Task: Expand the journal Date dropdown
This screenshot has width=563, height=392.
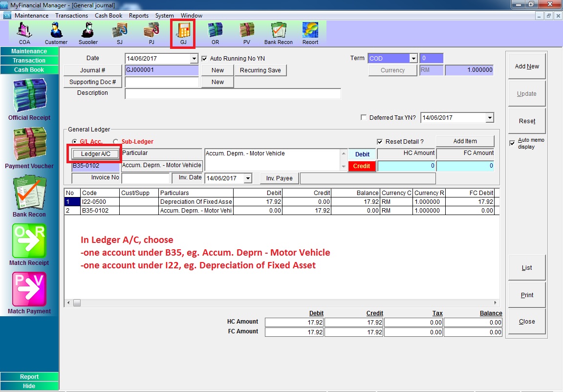Action: click(194, 58)
